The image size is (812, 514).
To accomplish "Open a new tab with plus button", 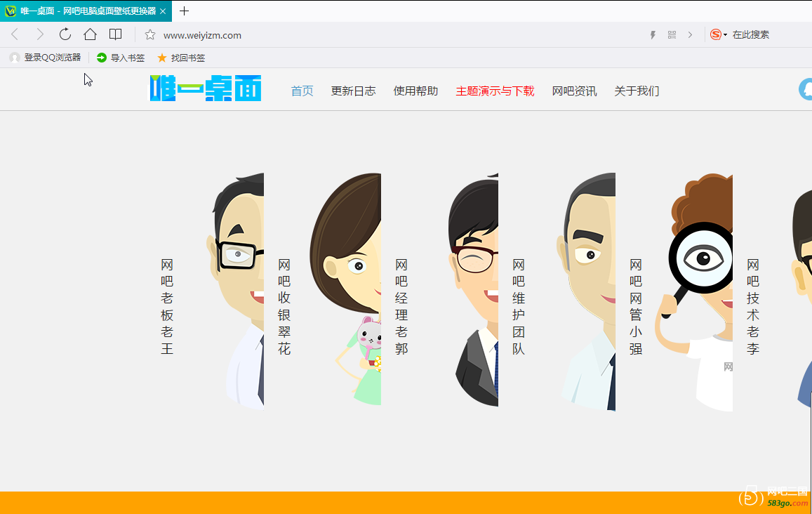I will pos(185,11).
